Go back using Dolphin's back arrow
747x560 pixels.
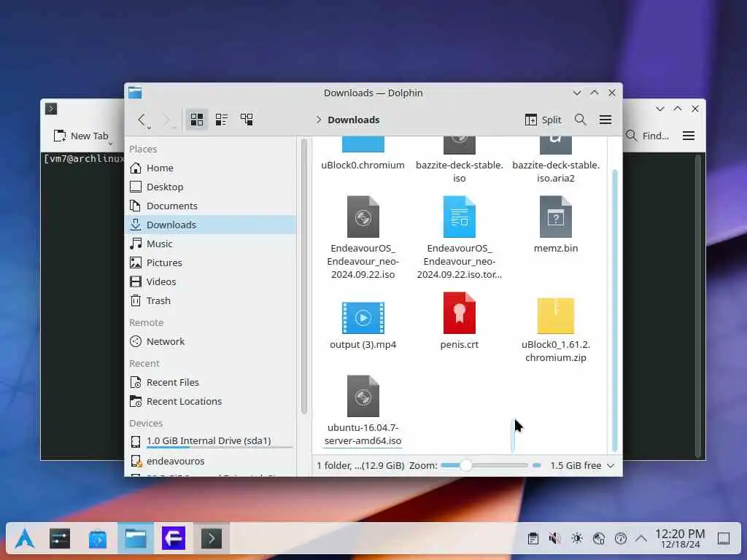[x=142, y=119]
